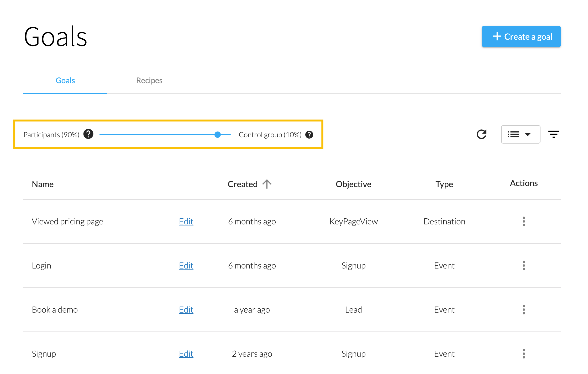Expand the list view mode dropdown
Image resolution: width=588 pixels, height=374 pixels.
pyautogui.click(x=521, y=134)
